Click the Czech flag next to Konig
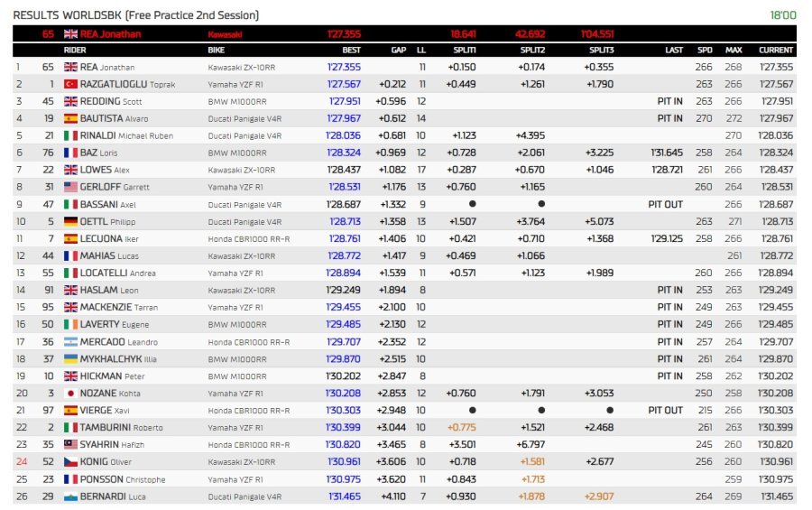This screenshot has height=510, width=812. coord(70,462)
